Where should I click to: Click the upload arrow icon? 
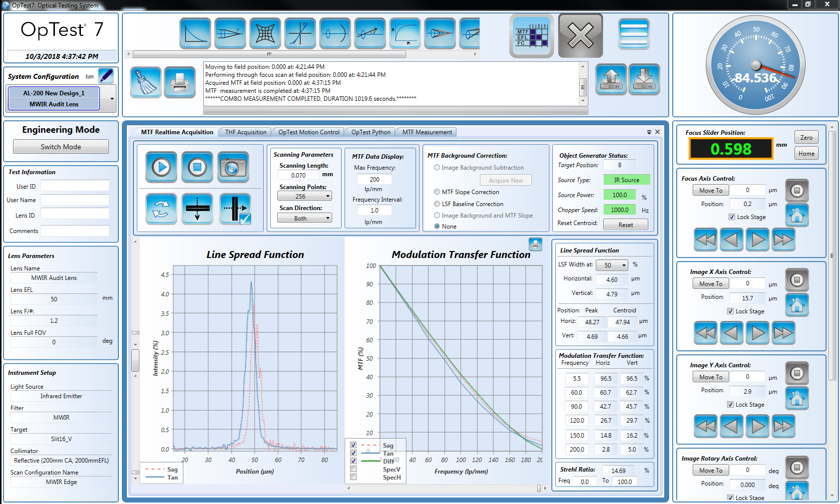click(611, 79)
